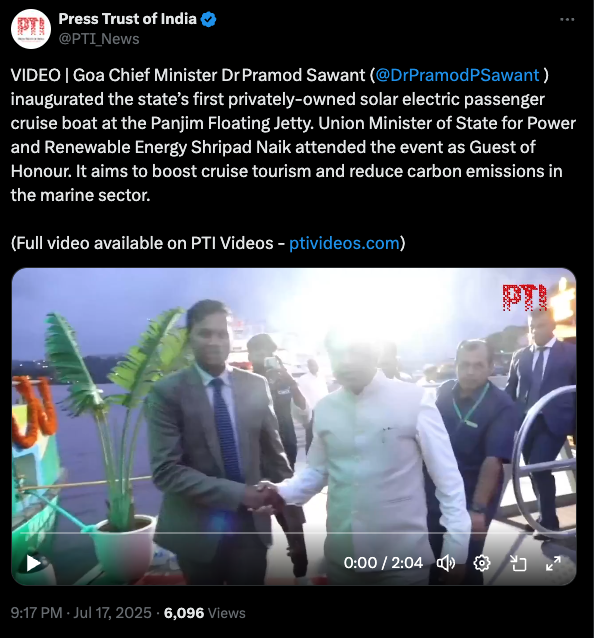Click the blue verified badge
This screenshot has height=638, width=594.
pyautogui.click(x=209, y=19)
